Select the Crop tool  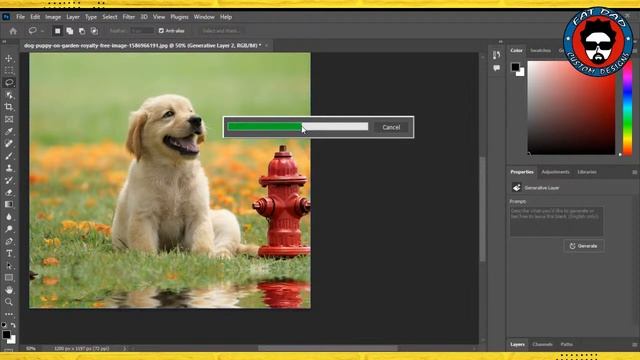(x=9, y=107)
